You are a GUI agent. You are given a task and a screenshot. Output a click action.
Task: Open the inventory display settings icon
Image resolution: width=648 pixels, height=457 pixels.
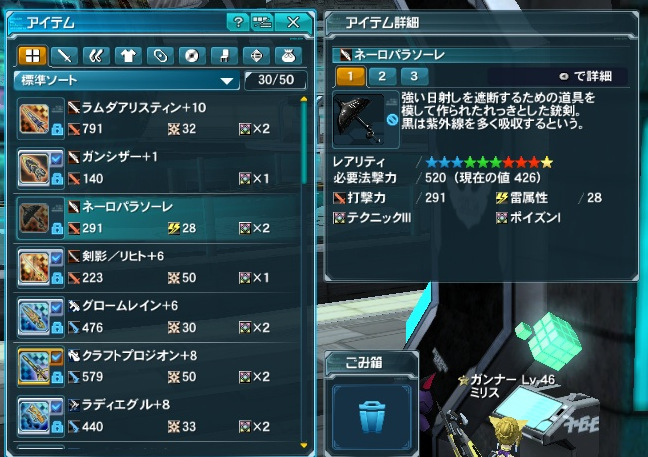pos(262,22)
